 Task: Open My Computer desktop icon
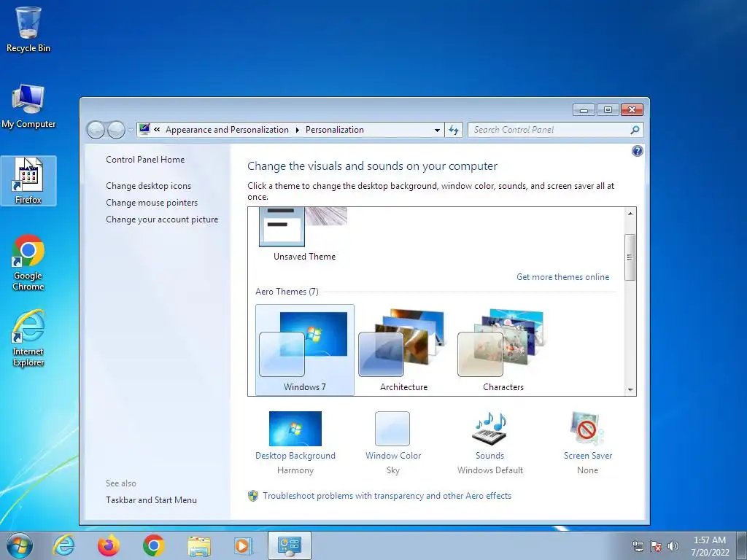tap(28, 106)
